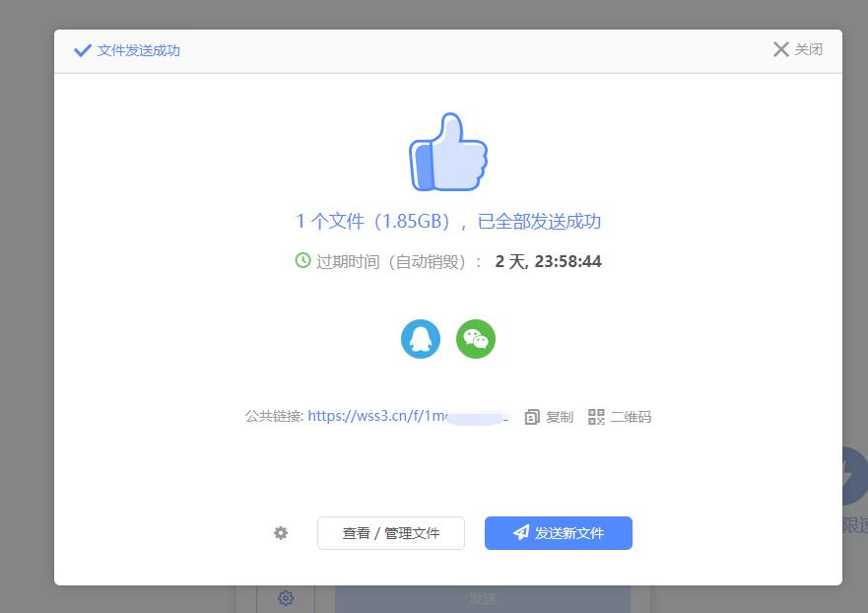868x613 pixels.
Task: Open settings gear beside 查看 / 管理文件
Action: point(281,533)
